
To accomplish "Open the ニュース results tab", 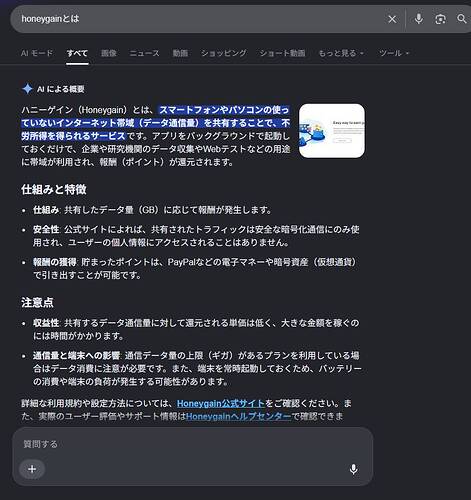I will click(144, 53).
